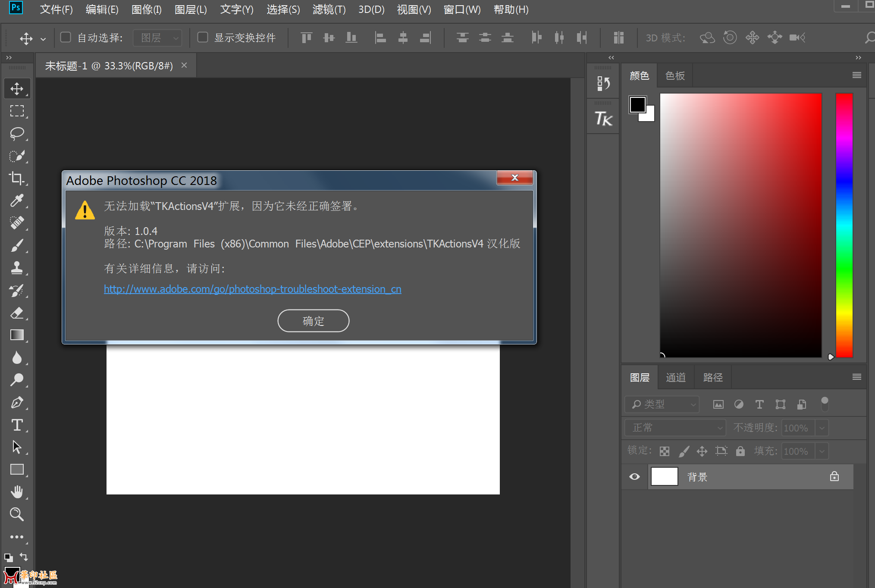Enable the 显示变换控件 checkbox

(203, 38)
